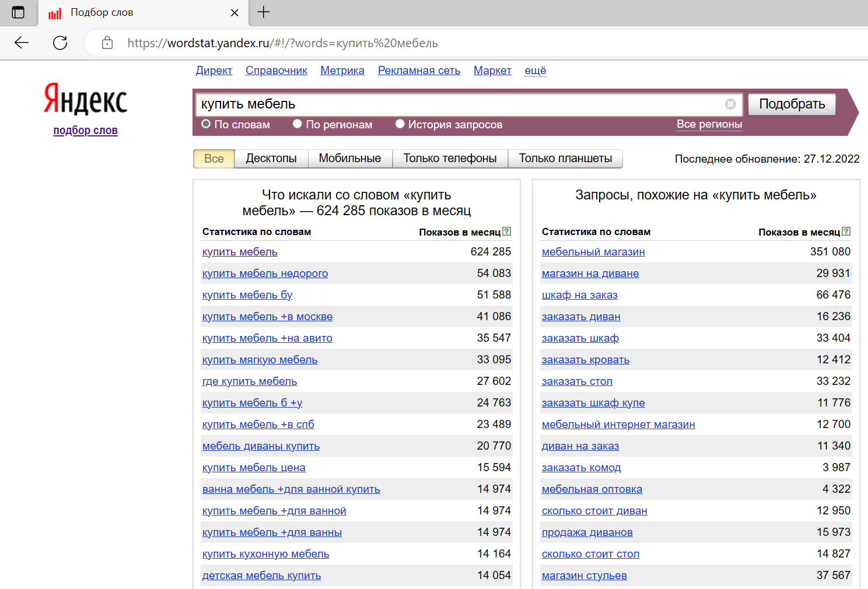Open query купить кухонную мебель
Viewport: 868px width, 589px height.
pos(265,554)
